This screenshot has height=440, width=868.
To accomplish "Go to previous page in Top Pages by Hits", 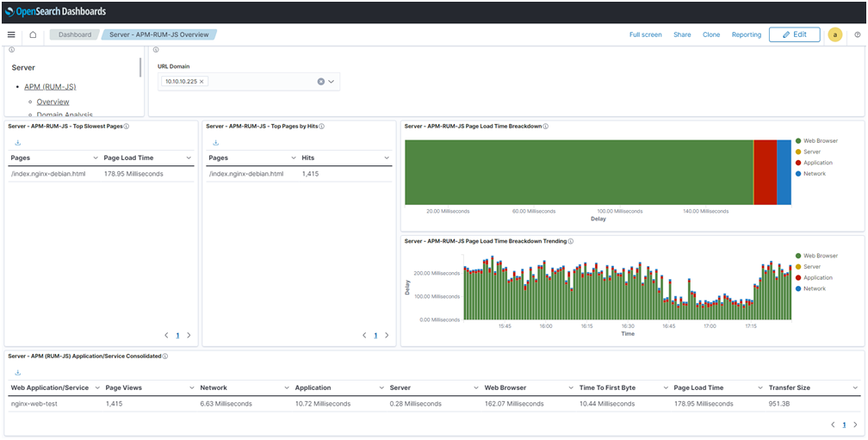I will (x=365, y=336).
